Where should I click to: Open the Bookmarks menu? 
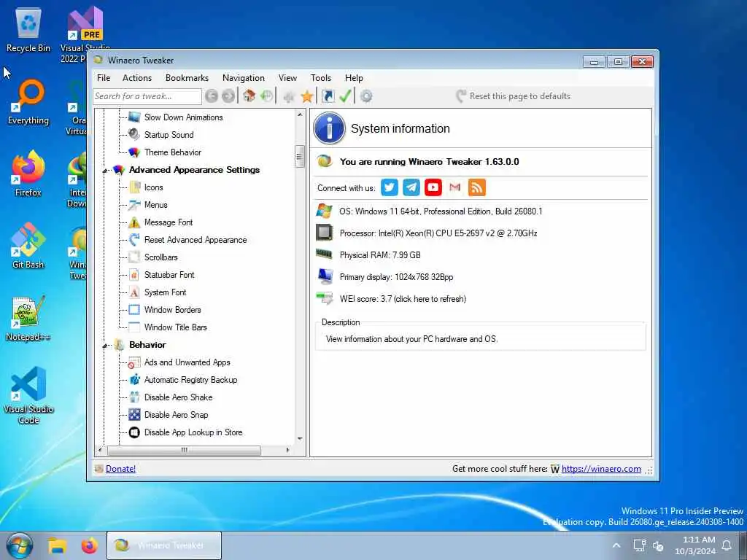(x=187, y=77)
